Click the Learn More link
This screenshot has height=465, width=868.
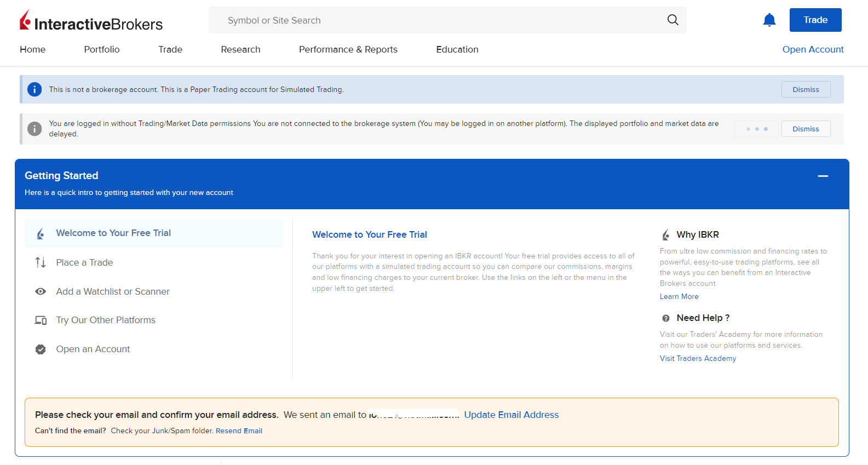pos(679,296)
